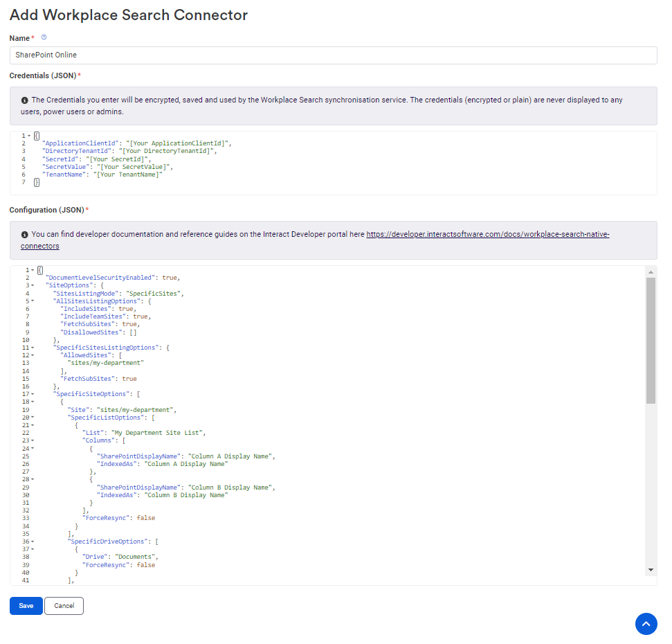Fold the object starting at line 18

(33, 402)
